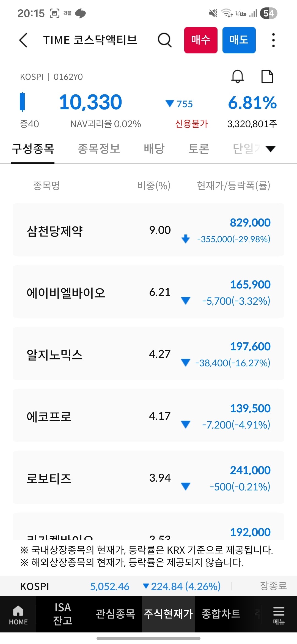This screenshot has height=644, width=297.
Task: Open the three-dot more options menu
Action: coord(273,40)
